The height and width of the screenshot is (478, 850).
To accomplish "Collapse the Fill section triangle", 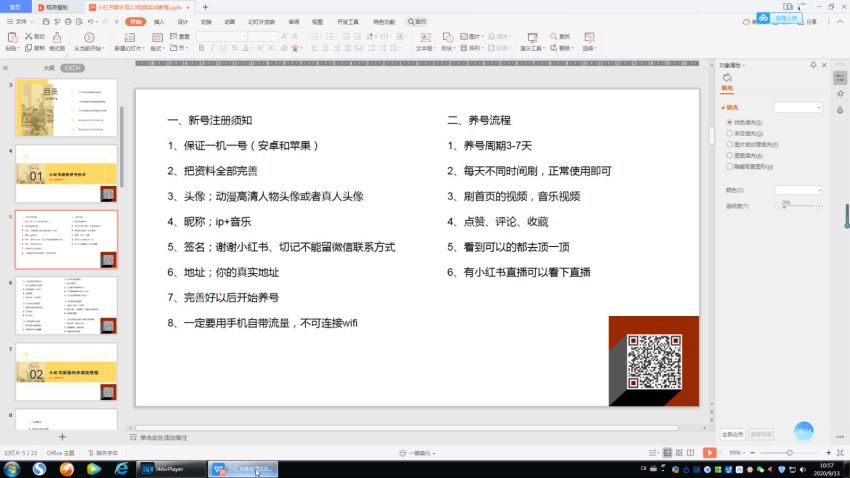I will click(x=723, y=108).
